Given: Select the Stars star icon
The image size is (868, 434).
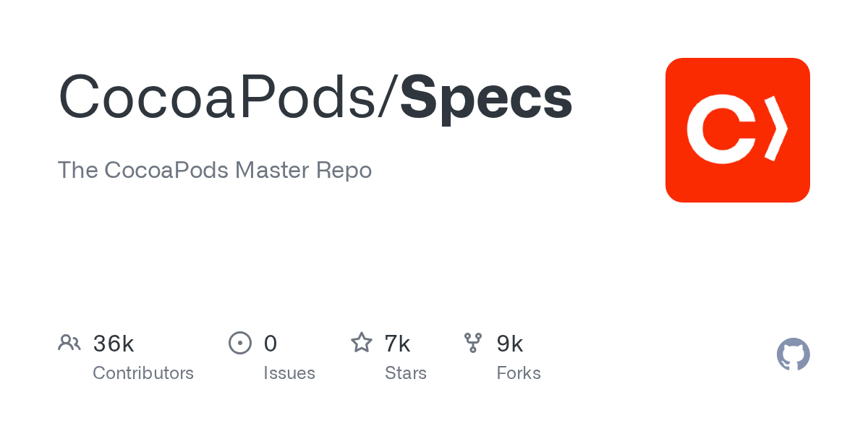Looking at the screenshot, I should (x=362, y=343).
